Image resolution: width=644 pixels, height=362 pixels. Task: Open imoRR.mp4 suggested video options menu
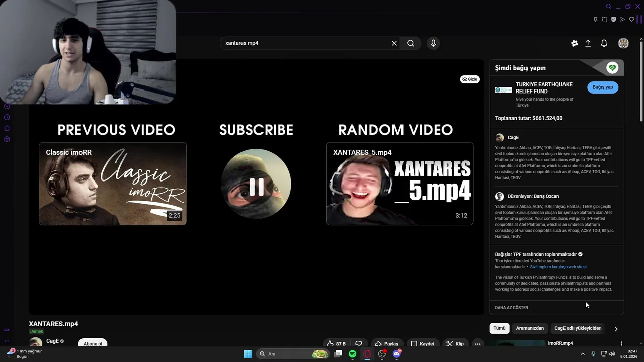(x=621, y=343)
